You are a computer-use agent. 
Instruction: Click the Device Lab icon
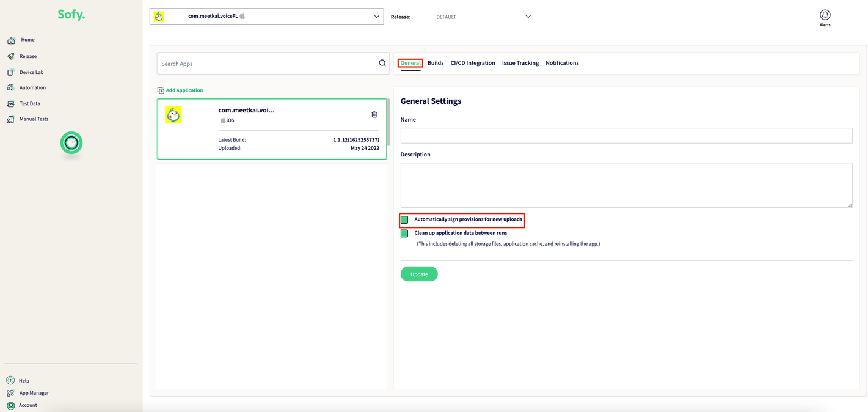11,72
